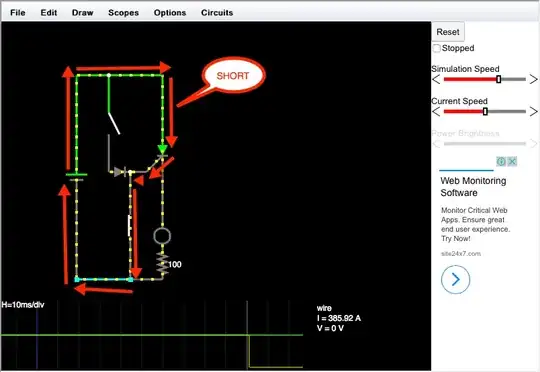Click the Reset button
The width and height of the screenshot is (540, 372).
click(x=448, y=32)
